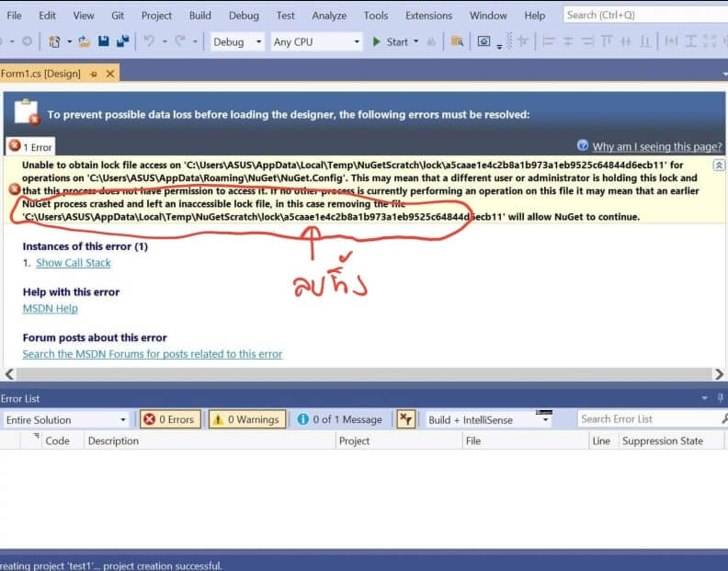Image resolution: width=728 pixels, height=571 pixels.
Task: Click the Redo toolbar icon
Action: tap(180, 41)
